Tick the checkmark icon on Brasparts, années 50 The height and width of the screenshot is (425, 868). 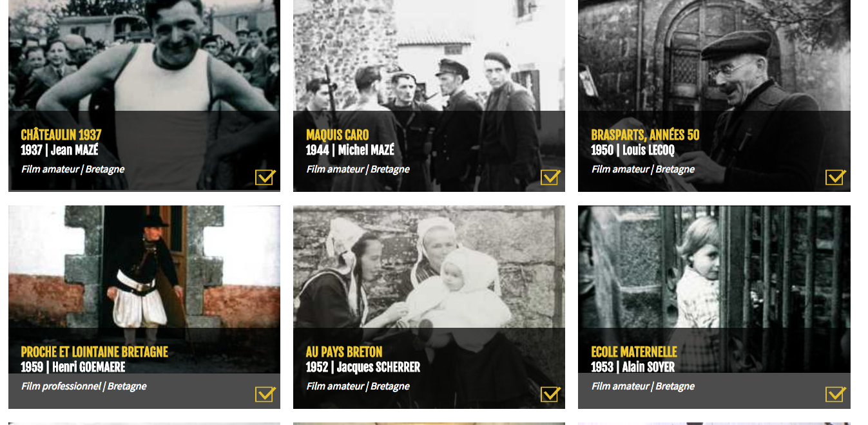pos(836,177)
